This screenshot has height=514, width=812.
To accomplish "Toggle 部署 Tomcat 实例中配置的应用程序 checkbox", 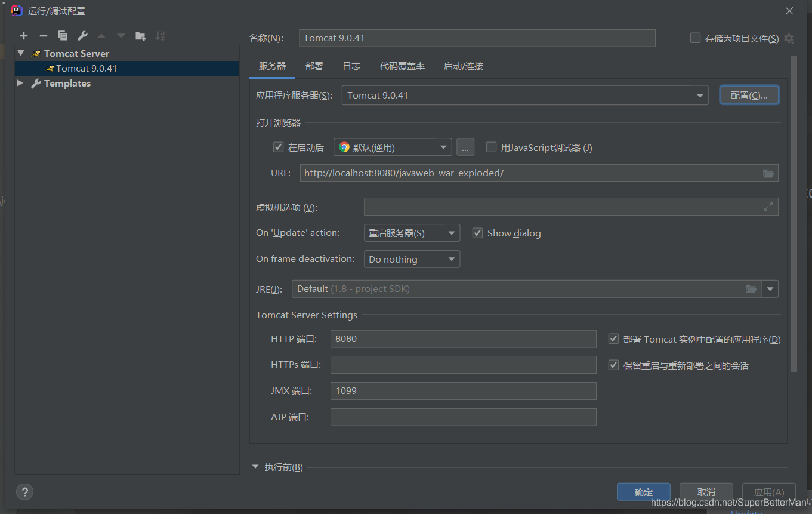I will pos(613,338).
